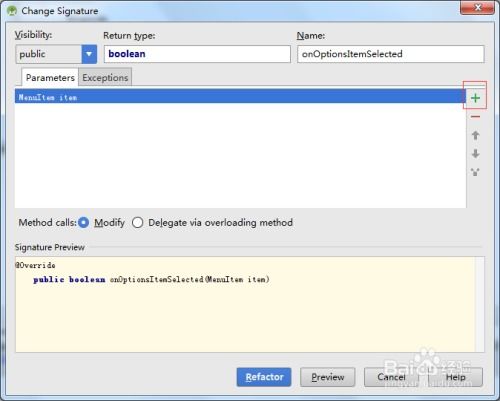Click the public visibility combo box
The height and width of the screenshot is (401, 500).
pyautogui.click(x=56, y=54)
